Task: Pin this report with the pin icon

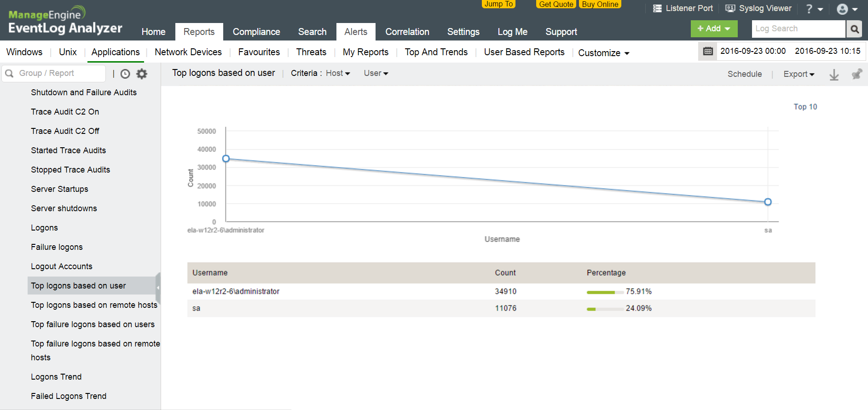Action: (856, 75)
